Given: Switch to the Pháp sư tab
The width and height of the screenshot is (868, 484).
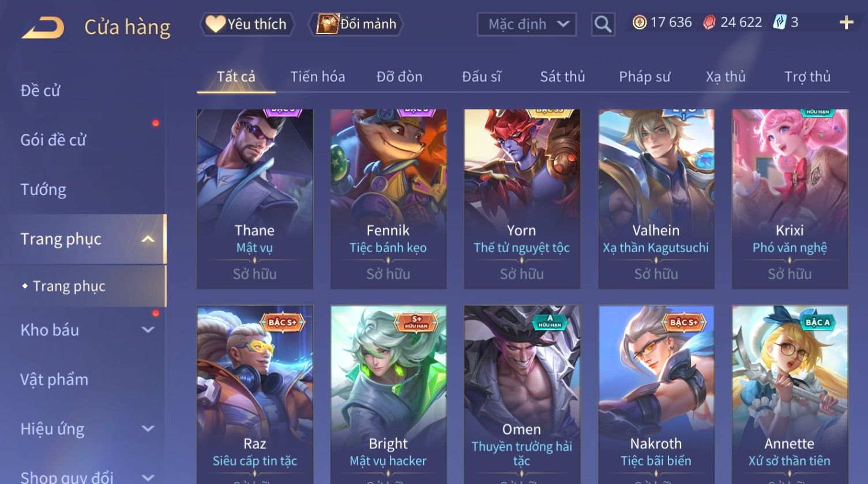Looking at the screenshot, I should 644,77.
